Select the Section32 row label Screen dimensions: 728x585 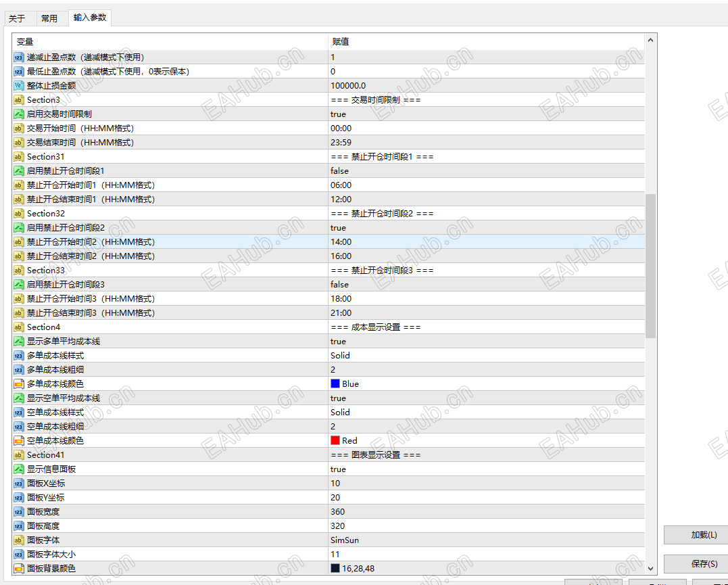click(x=46, y=214)
